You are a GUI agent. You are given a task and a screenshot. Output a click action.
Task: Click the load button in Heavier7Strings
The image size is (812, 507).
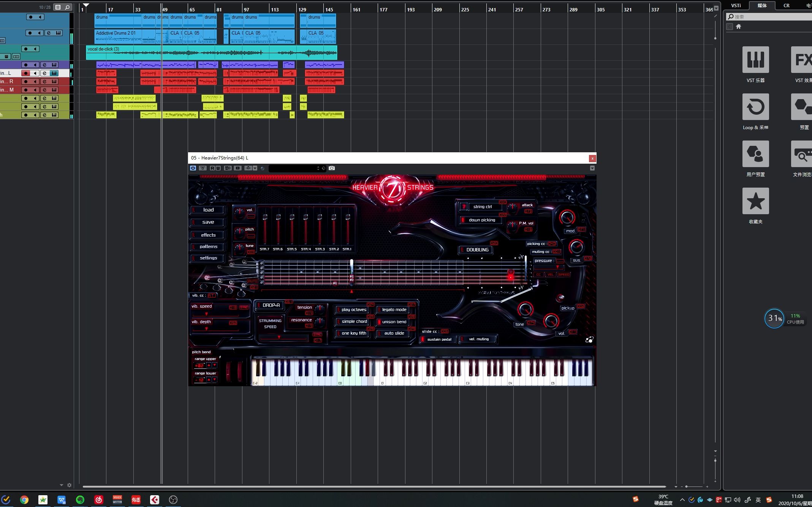point(208,210)
